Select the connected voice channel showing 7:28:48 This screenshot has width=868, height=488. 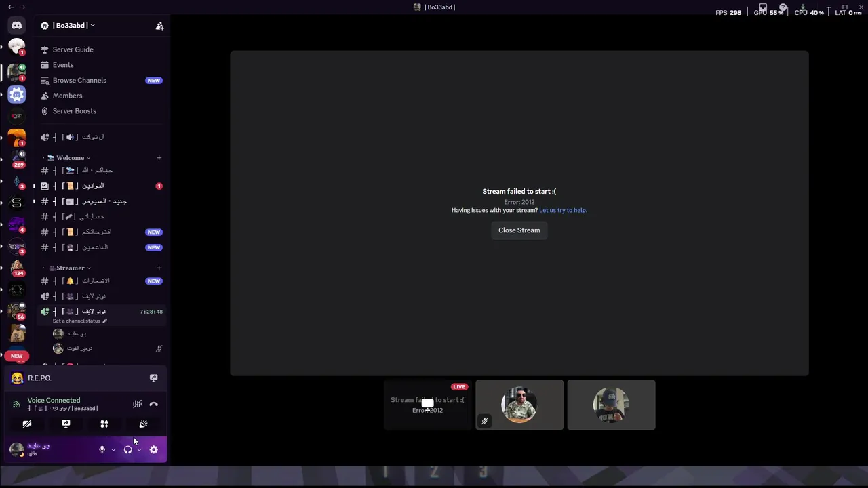click(102, 312)
